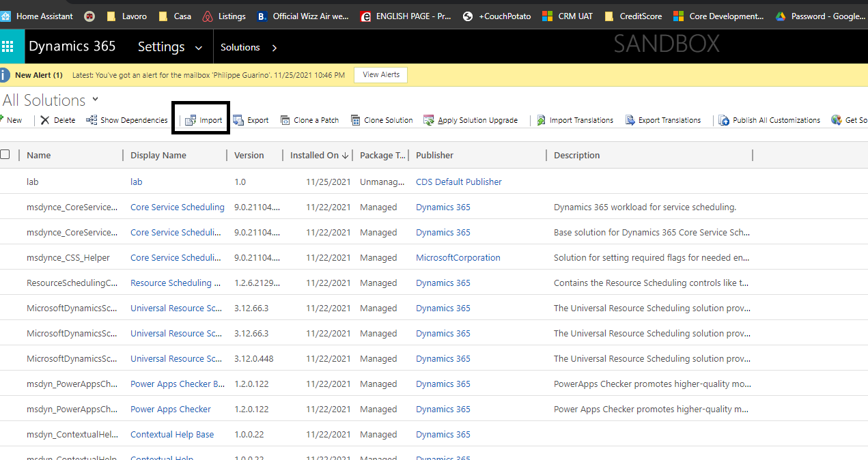
Task: Click the Export Translations icon
Action: (630, 120)
